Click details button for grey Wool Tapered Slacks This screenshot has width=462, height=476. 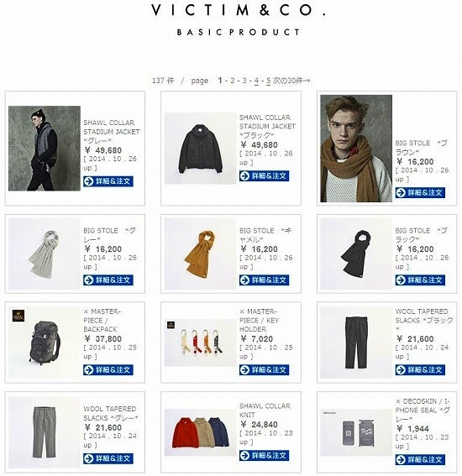click(x=108, y=458)
